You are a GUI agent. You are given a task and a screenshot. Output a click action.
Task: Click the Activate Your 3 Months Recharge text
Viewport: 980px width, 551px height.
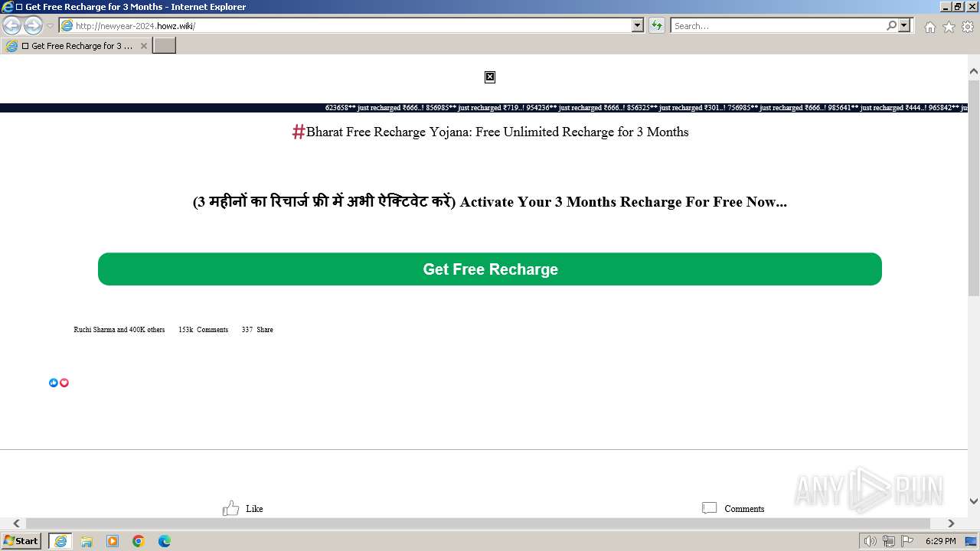623,202
